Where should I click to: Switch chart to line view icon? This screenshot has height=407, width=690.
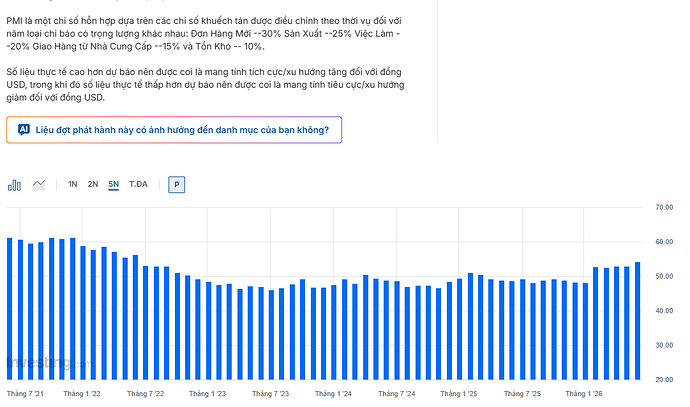coord(39,185)
